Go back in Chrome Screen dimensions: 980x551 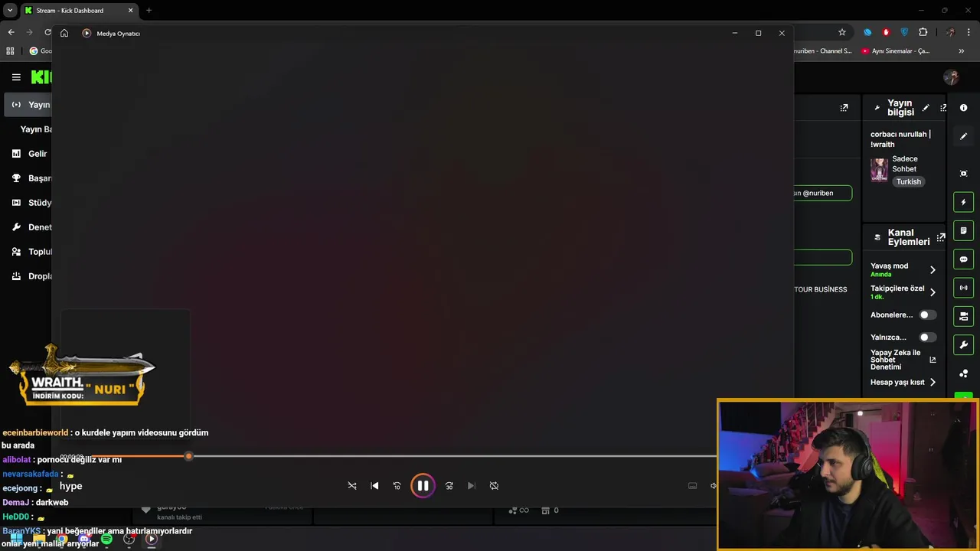point(11,32)
